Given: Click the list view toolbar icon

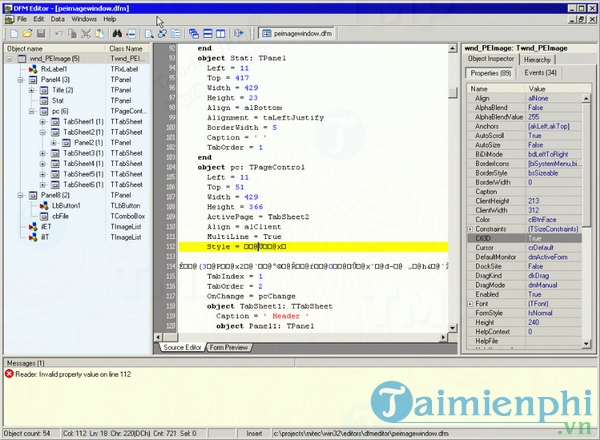Looking at the screenshot, I should pyautogui.click(x=176, y=34).
